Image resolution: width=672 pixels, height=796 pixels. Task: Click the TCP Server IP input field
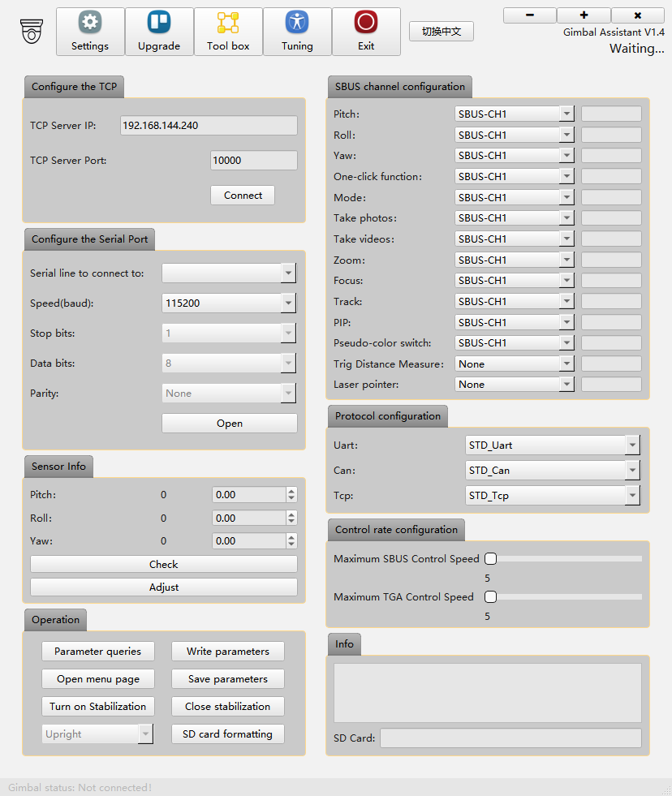coord(209,126)
